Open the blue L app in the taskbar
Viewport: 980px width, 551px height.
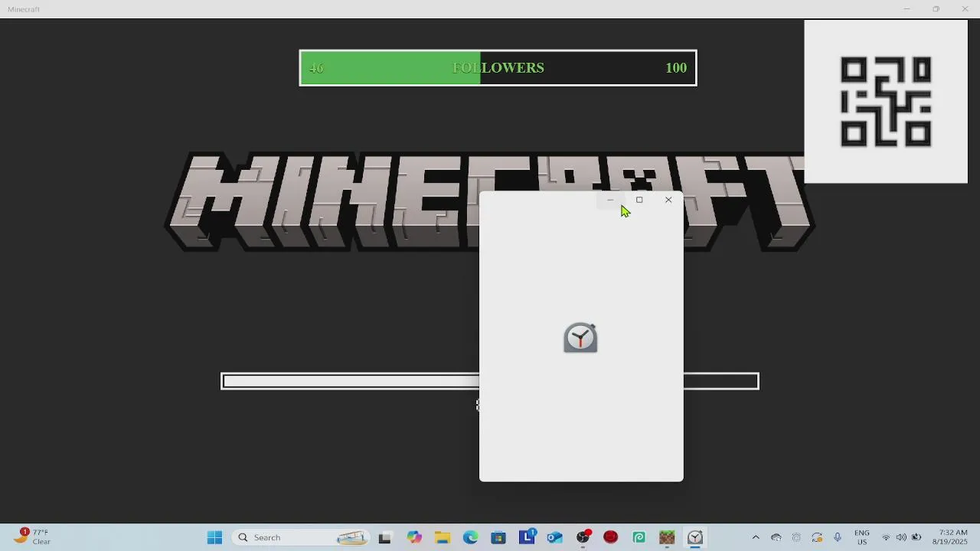tap(527, 537)
